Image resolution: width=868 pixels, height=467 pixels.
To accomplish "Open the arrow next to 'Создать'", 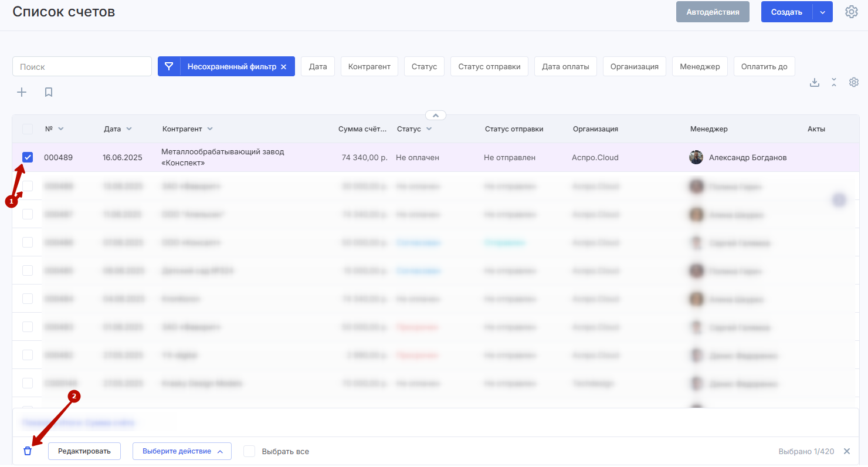I will (x=822, y=12).
